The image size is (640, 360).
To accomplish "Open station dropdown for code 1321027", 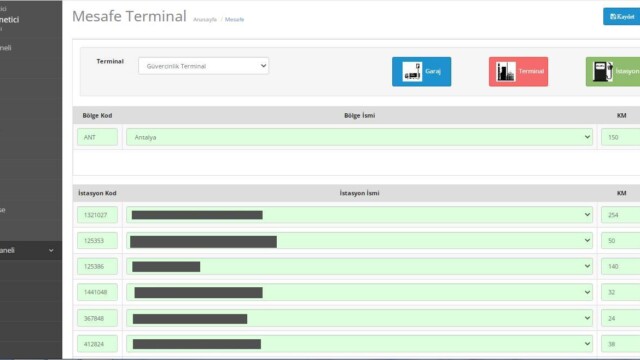I will 359,215.
